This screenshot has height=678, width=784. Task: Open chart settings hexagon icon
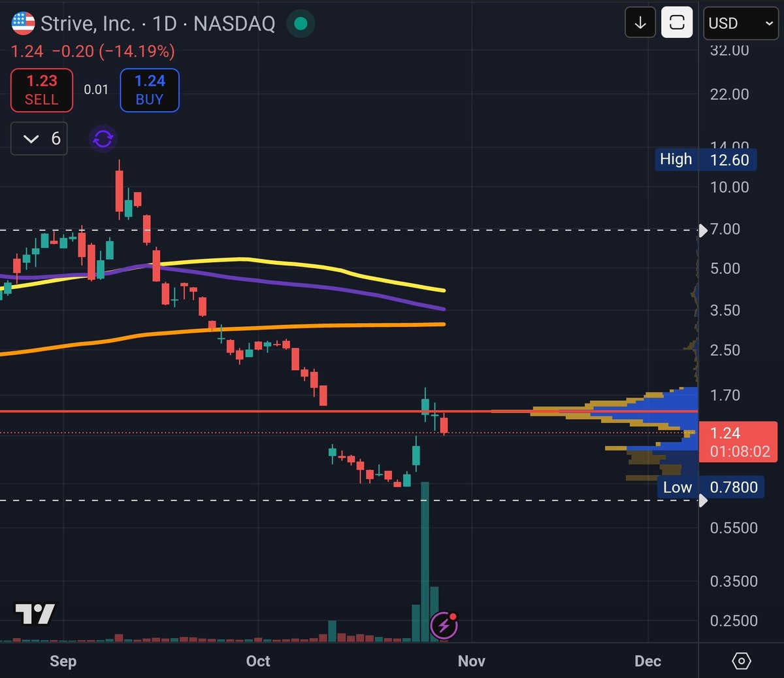pos(742,661)
